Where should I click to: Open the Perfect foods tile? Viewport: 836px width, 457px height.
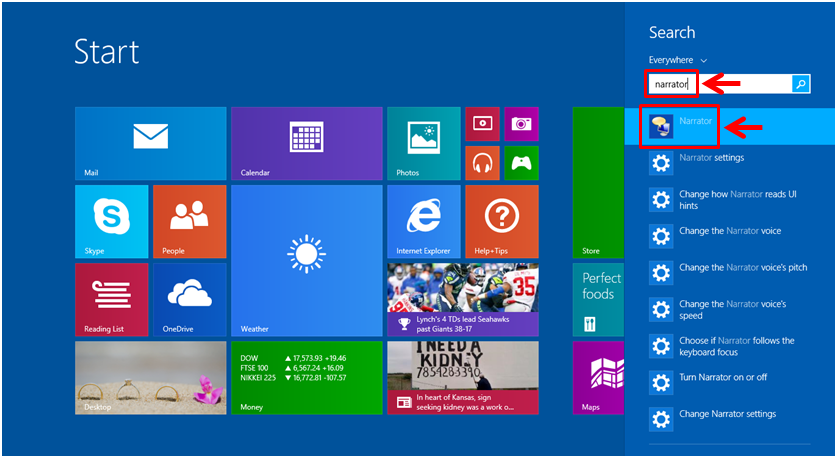click(598, 300)
